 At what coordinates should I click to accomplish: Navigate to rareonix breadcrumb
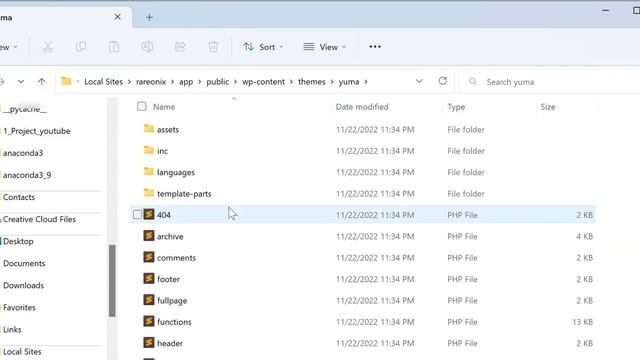click(151, 82)
